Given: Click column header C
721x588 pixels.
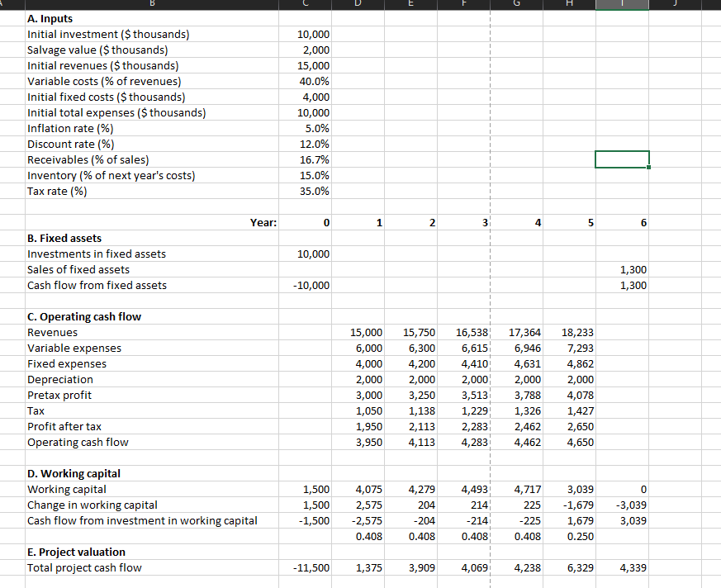Looking at the screenshot, I should click(x=306, y=4).
